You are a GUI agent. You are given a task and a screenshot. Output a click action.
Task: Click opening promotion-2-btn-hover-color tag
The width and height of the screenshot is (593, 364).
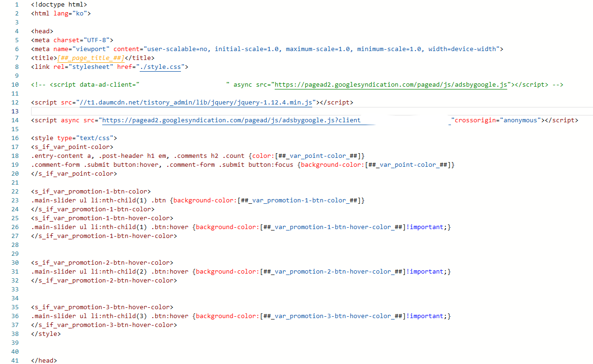point(102,262)
